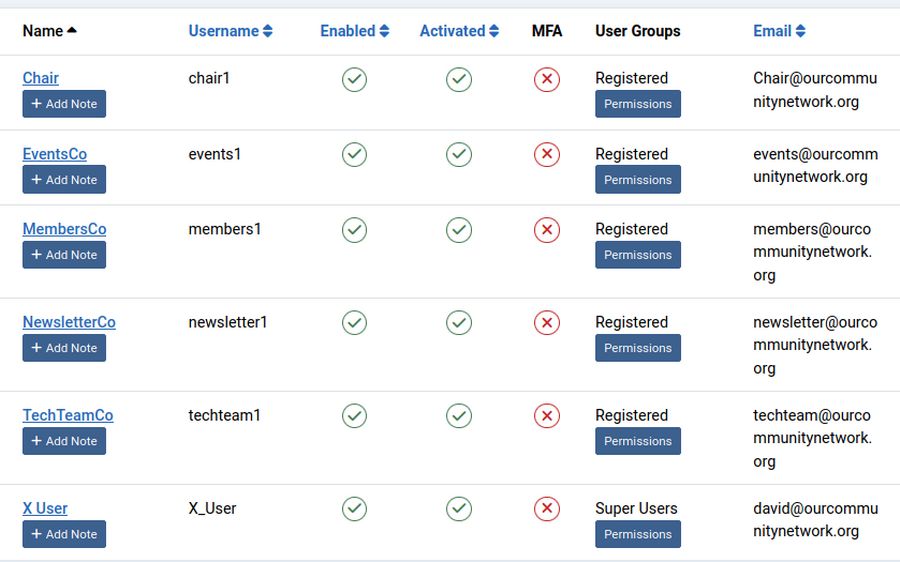Click the Enabled checkmark icon for TechTeamCo
Screen dimensions: 900x562
click(354, 415)
